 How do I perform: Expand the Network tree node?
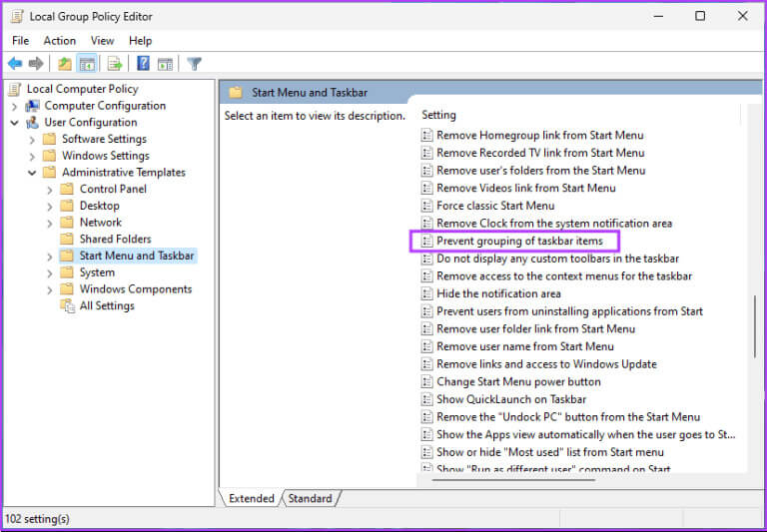[x=49, y=223]
